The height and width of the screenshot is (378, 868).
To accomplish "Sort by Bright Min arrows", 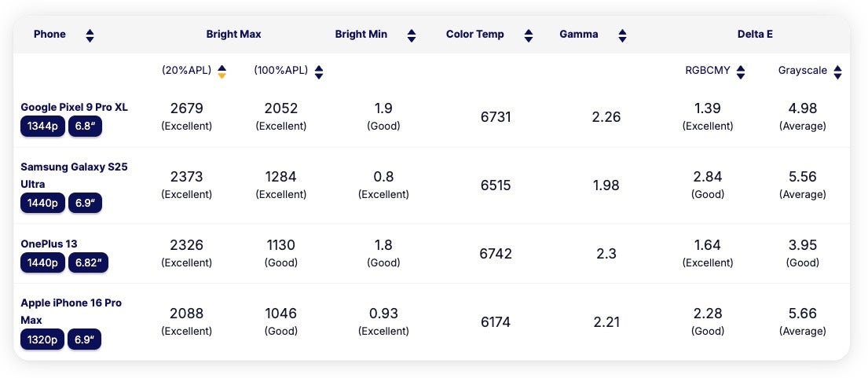I will click(412, 36).
